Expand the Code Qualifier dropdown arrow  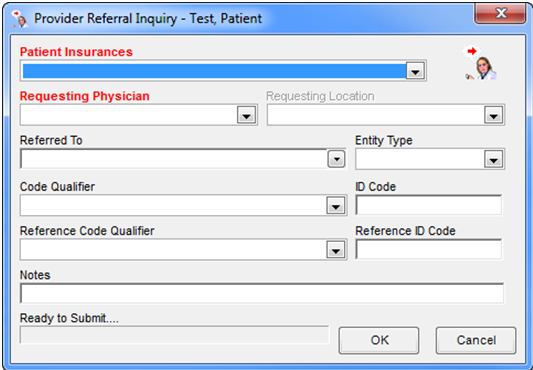click(x=336, y=205)
